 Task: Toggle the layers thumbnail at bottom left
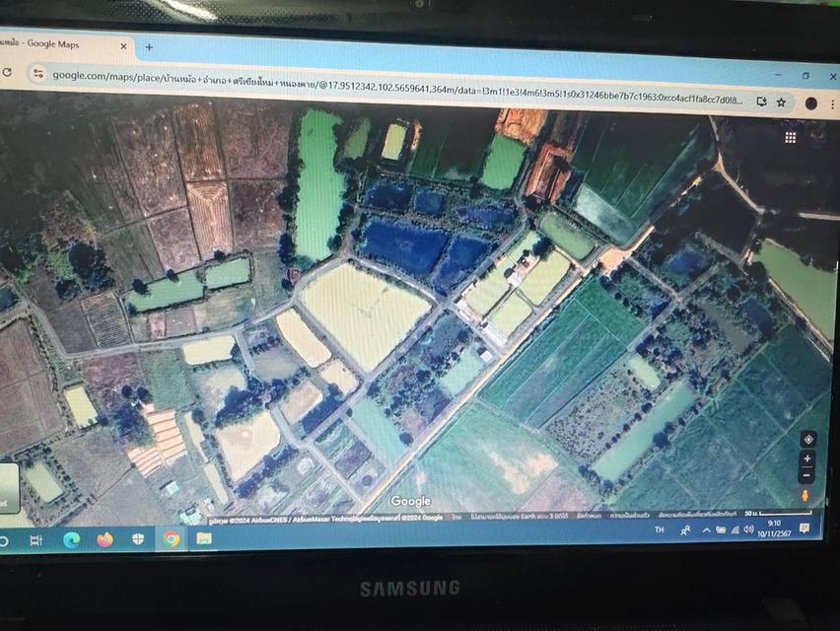(x=6, y=486)
